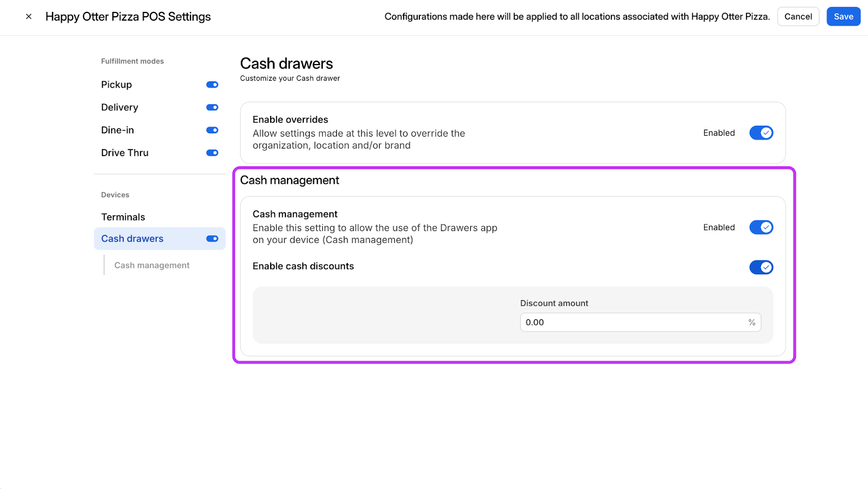868x489 pixels.
Task: Select Drive Thru in the sidebar
Action: point(124,153)
